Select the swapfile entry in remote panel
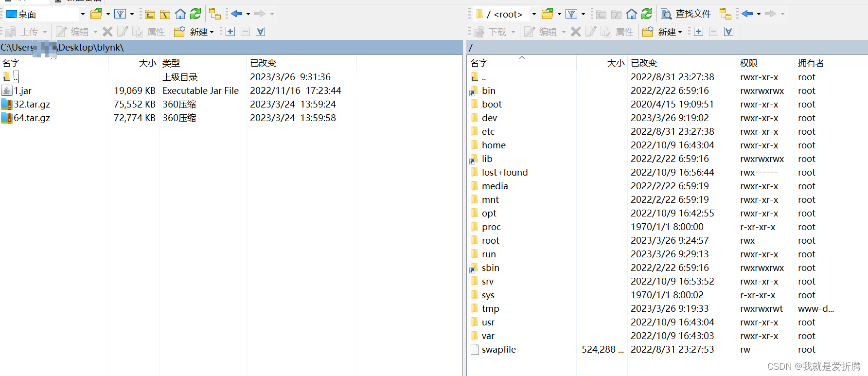This screenshot has height=376, width=868. click(499, 349)
